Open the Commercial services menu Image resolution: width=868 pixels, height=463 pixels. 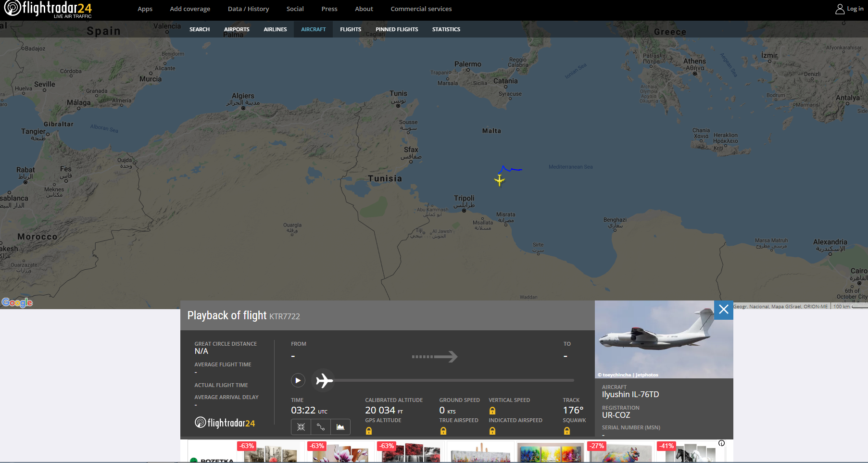[421, 9]
